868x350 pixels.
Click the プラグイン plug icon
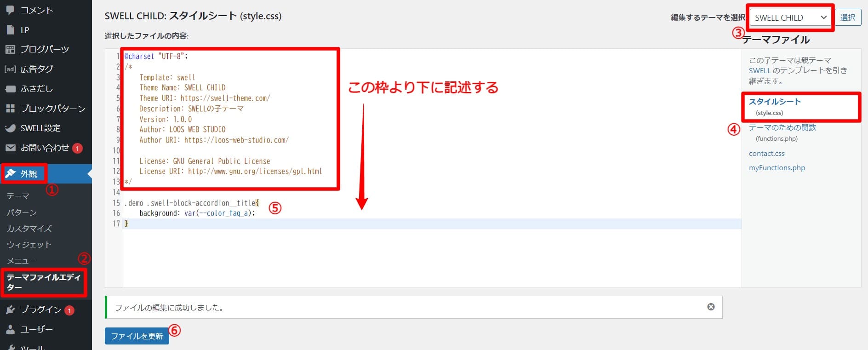click(x=10, y=310)
